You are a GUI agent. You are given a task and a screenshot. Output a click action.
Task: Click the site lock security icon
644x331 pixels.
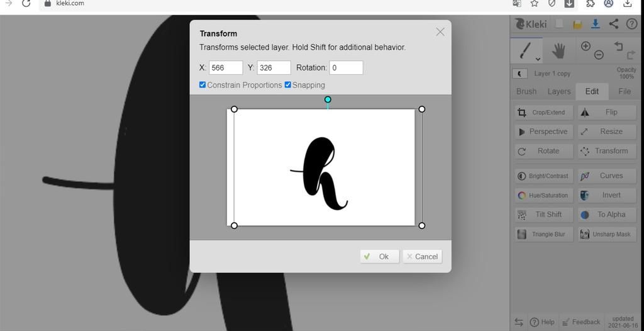tap(47, 3)
